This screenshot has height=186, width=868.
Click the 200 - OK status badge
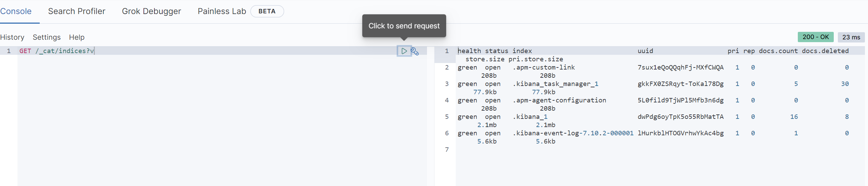click(x=815, y=37)
